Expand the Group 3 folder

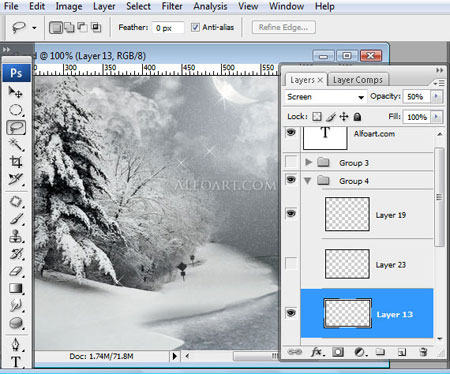[x=309, y=162]
